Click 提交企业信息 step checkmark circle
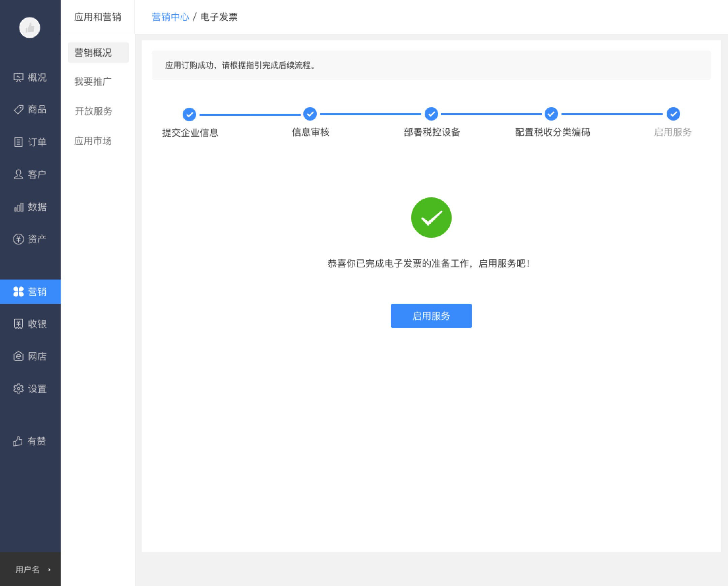728x586 pixels. [x=189, y=115]
